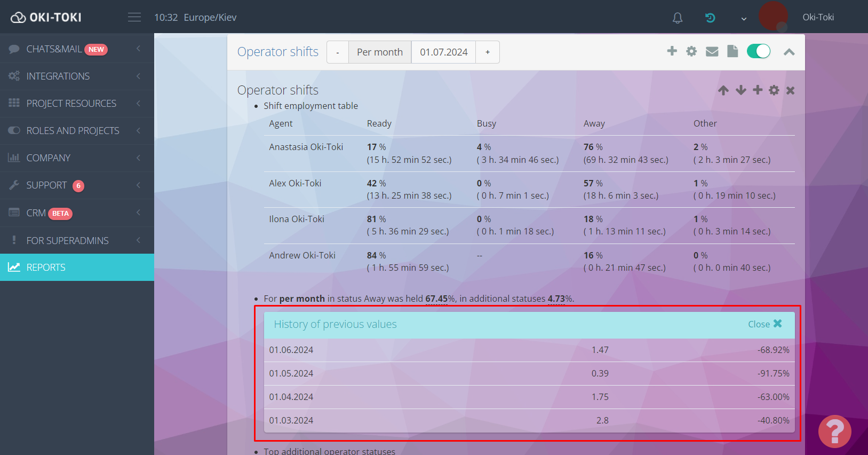Remove the Operator shifts widget

click(x=790, y=90)
